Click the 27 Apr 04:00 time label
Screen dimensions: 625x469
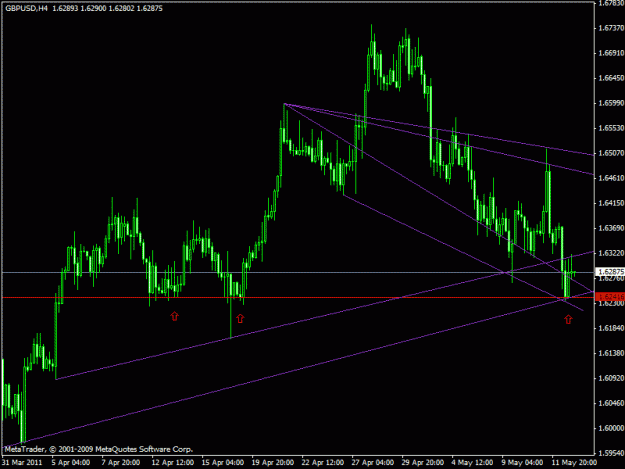click(373, 463)
